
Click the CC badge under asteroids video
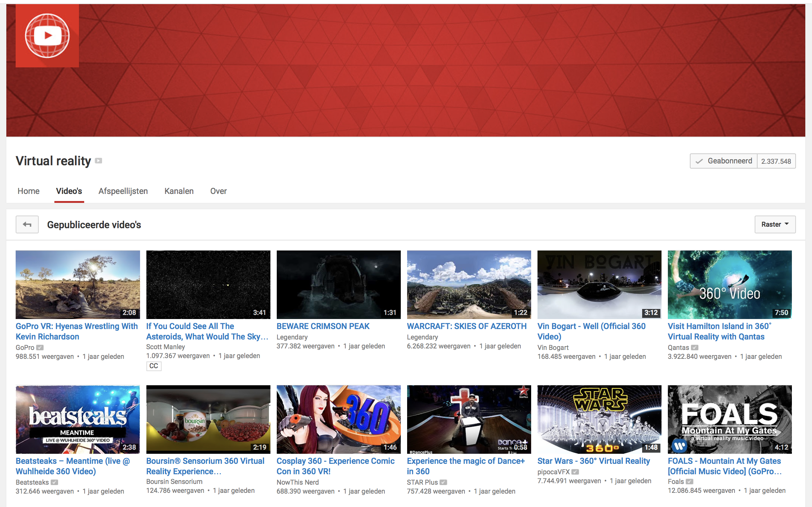pos(153,366)
